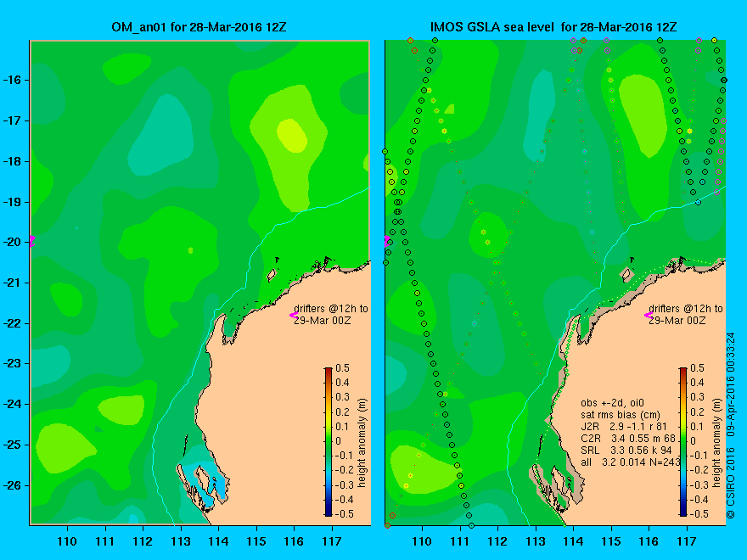
Task: Select the SRL satellite statistics row
Action: coord(626,450)
